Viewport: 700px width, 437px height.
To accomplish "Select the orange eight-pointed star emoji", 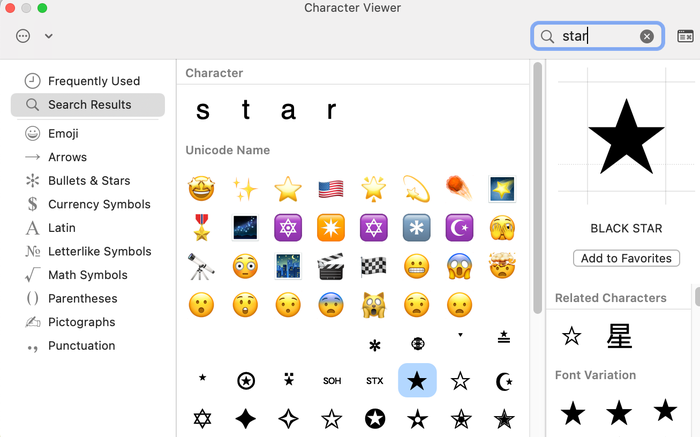I will tap(331, 228).
